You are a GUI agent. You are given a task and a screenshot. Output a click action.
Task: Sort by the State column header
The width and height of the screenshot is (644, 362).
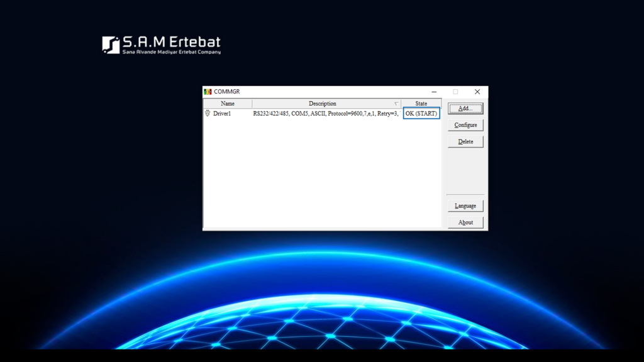[421, 104]
